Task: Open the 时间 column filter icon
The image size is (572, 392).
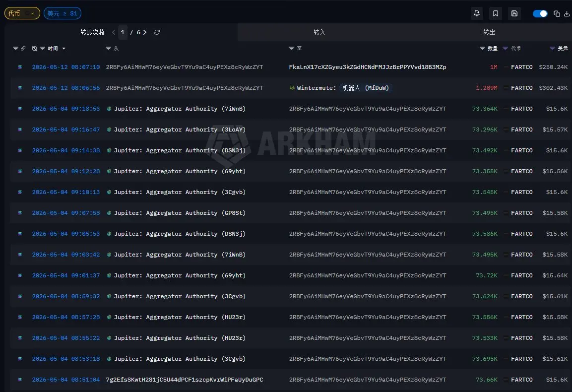Action: point(42,49)
